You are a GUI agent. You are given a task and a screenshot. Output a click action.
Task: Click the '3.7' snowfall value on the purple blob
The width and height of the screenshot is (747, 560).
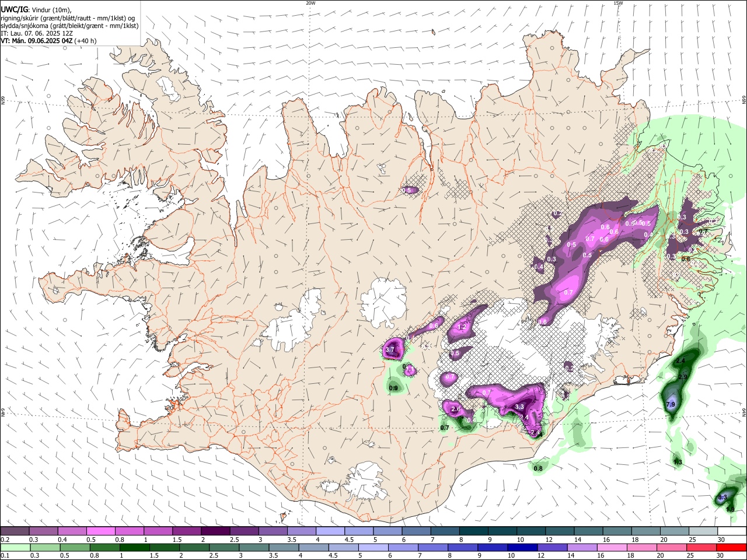390,350
